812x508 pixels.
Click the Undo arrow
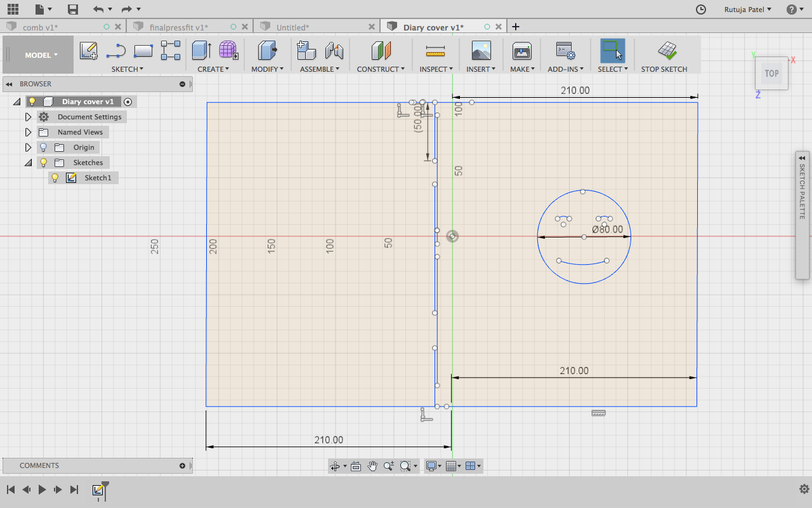point(98,9)
